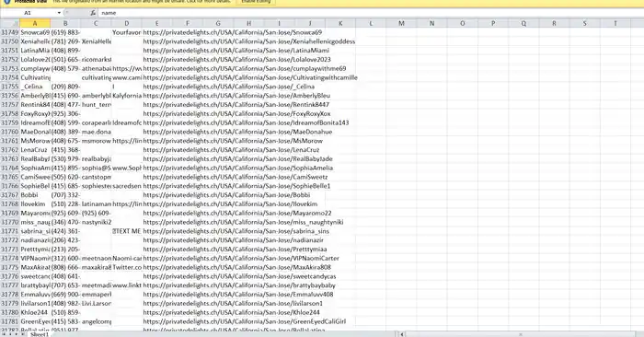Select row header 31761

point(10,141)
